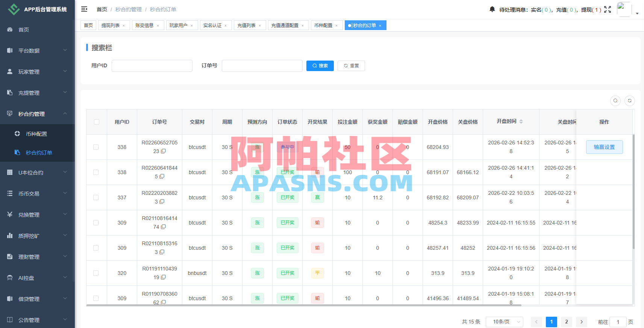Image resolution: width=644 pixels, height=328 pixels.
Task: Select 秒合约订单 sidebar submenu item
Action: point(37,152)
